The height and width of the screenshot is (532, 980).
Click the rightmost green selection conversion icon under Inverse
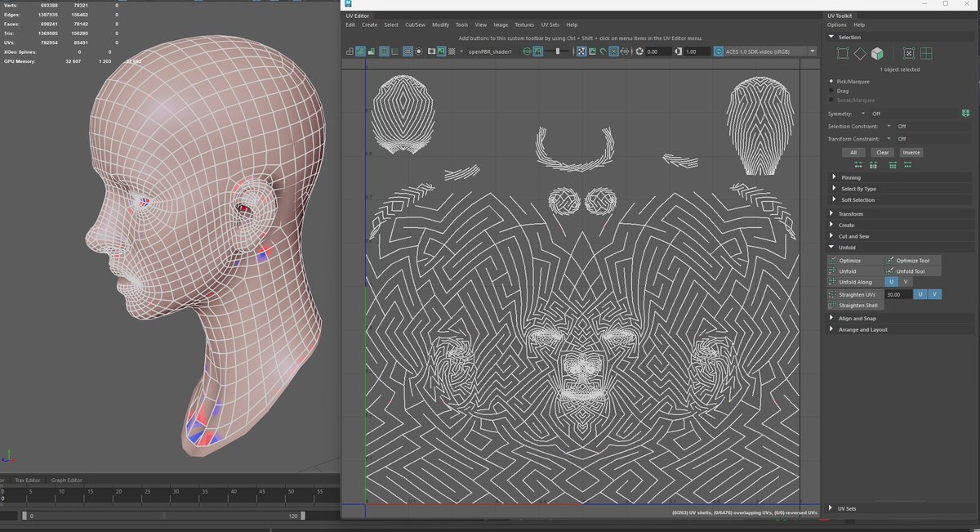coord(910,164)
